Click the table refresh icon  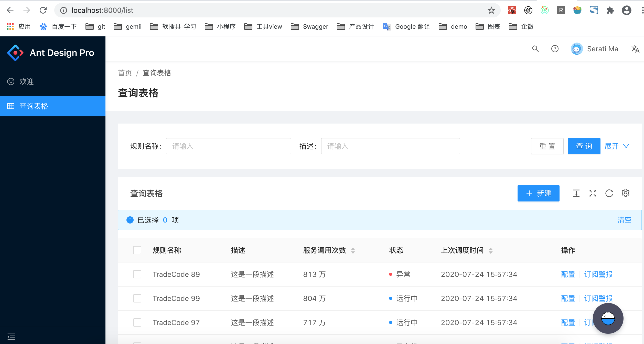[609, 193]
